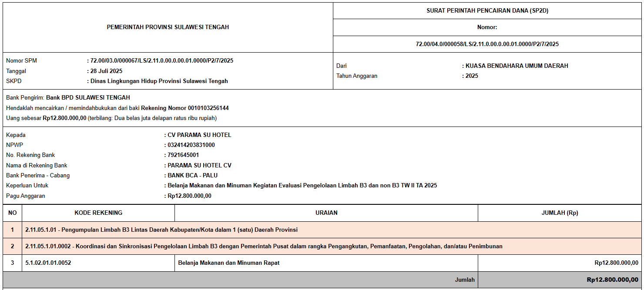
Task: Click the Keperluan Untuk description Belanja Makanan
Action: 302,185
